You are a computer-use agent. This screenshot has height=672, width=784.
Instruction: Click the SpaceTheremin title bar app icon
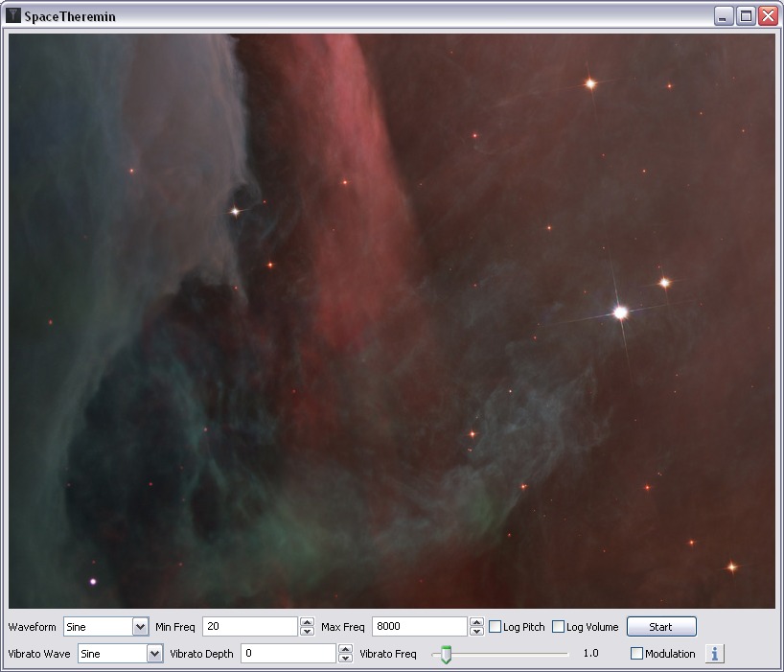point(13,16)
